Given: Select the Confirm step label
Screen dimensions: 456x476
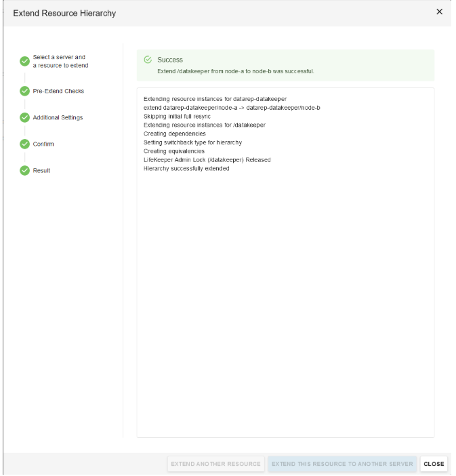Looking at the screenshot, I should [x=43, y=144].
